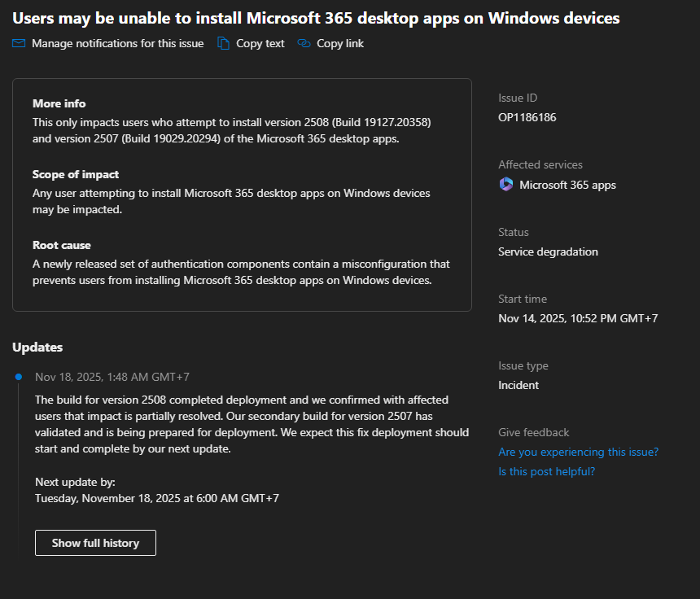The height and width of the screenshot is (599, 700).
Task: Click issue ID value OP1186186
Action: (x=527, y=117)
